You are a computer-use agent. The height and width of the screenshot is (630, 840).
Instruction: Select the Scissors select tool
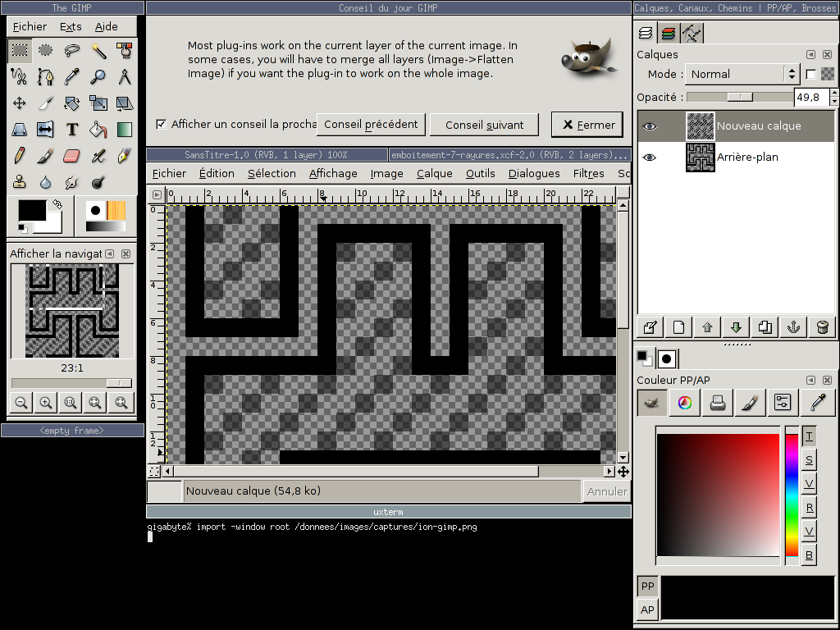coord(20,76)
